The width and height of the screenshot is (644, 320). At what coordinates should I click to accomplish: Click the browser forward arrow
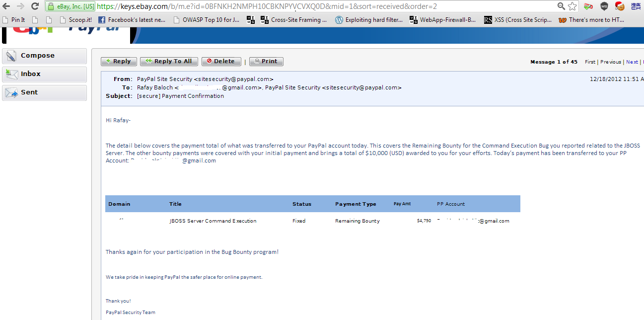[20, 6]
